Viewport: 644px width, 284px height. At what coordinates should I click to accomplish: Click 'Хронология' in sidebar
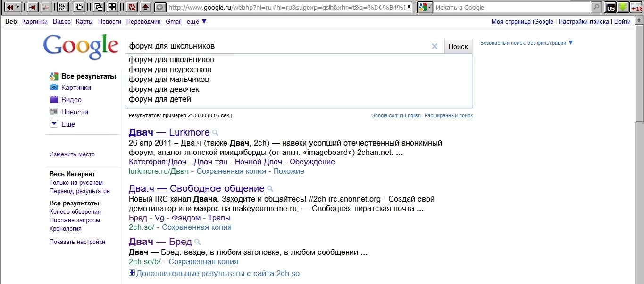click(x=66, y=229)
